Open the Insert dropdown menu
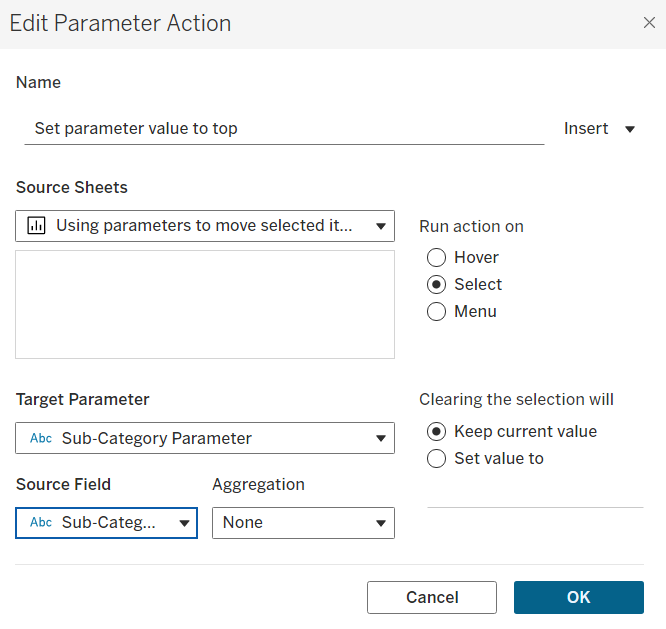This screenshot has height=629, width=666. (599, 129)
